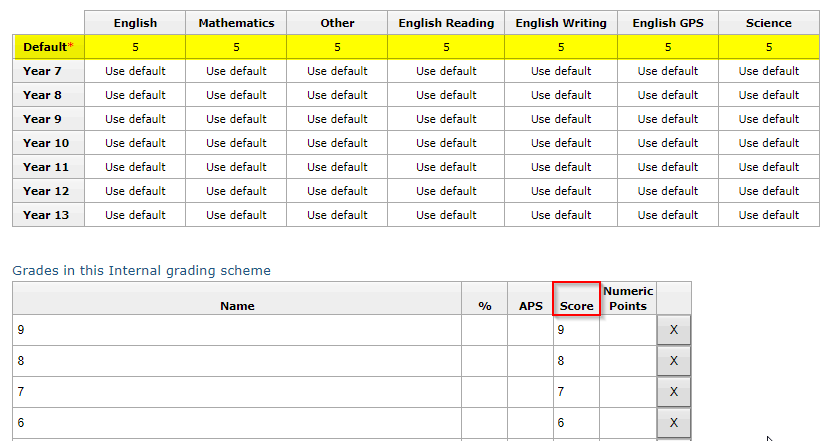Edit the Score field for grade 7

(x=576, y=392)
